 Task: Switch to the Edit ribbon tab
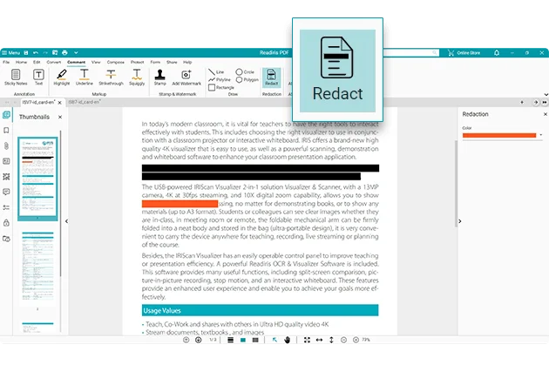(x=37, y=62)
